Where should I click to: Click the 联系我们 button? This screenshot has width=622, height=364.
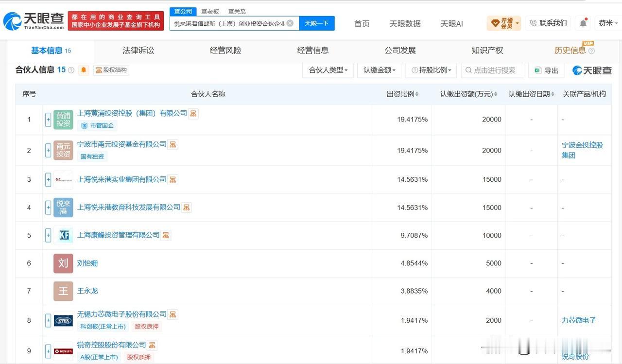(x=548, y=23)
